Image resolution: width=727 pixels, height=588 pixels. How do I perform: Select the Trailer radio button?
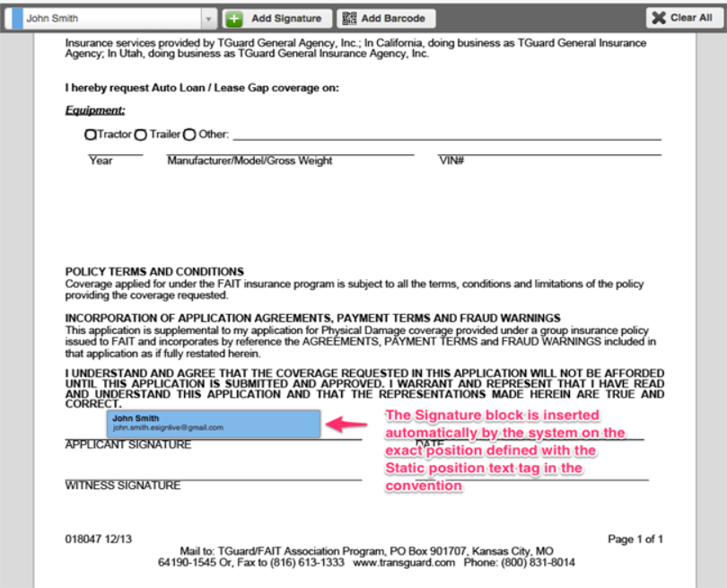click(x=141, y=135)
